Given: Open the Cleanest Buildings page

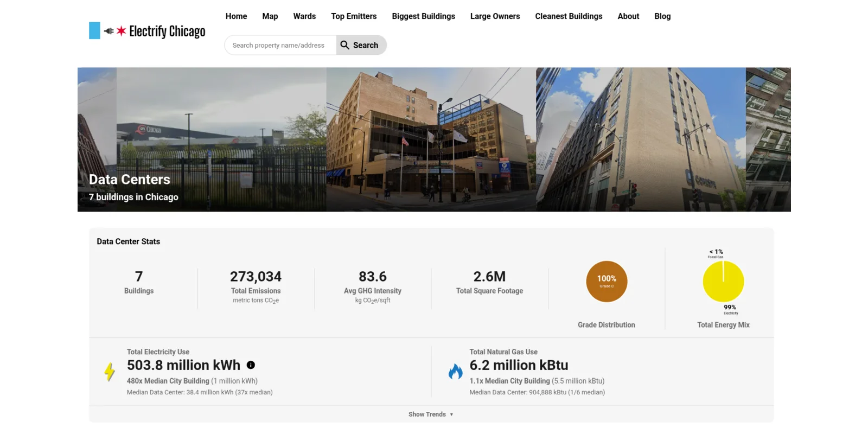Looking at the screenshot, I should pyautogui.click(x=569, y=16).
